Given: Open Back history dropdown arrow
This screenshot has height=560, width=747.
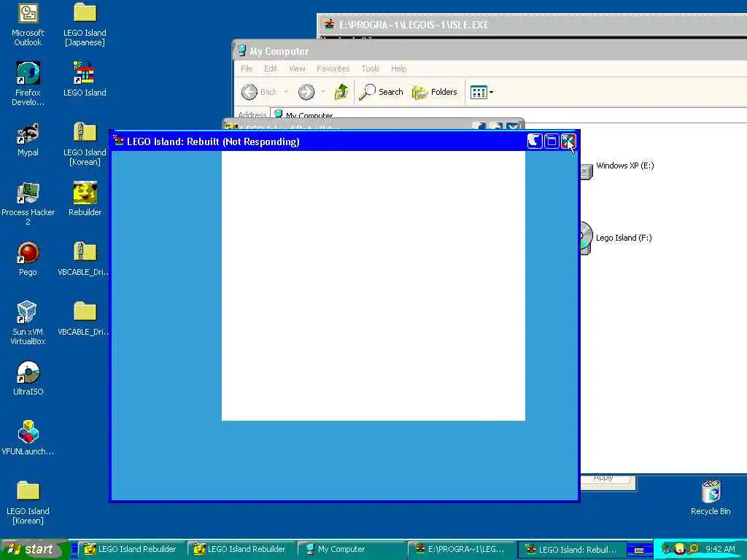Looking at the screenshot, I should pos(286,92).
